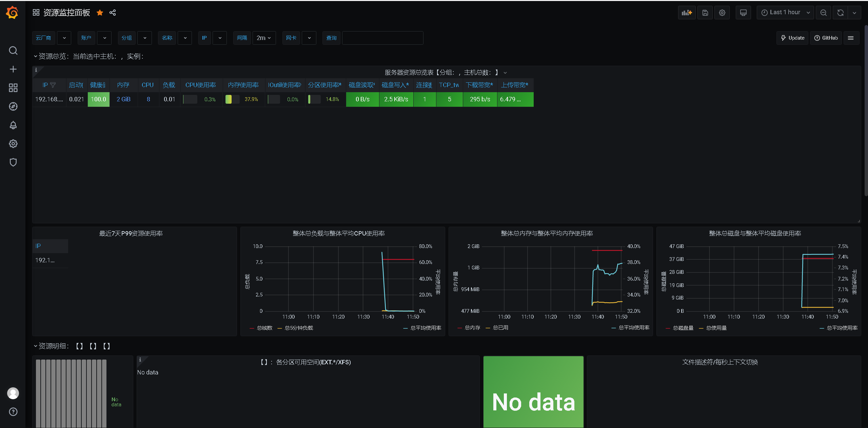
Task: Sort by the 内存使用率 column header
Action: [243, 85]
